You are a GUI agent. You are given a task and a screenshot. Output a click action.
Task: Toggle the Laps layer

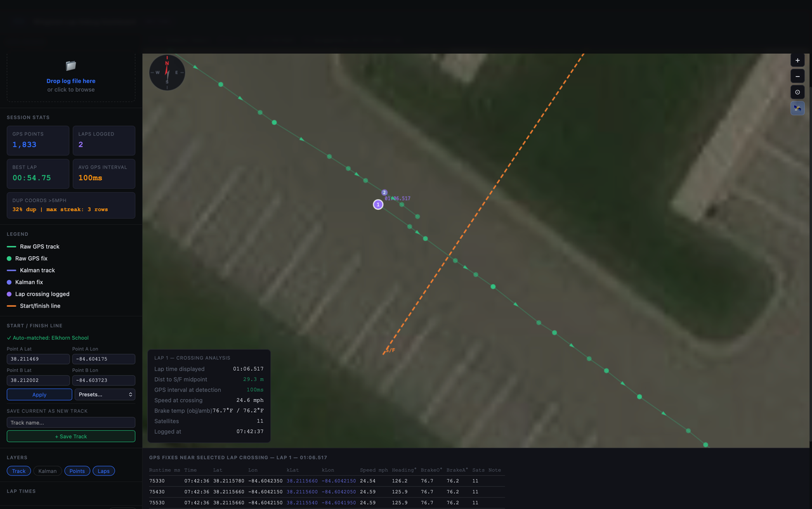(104, 471)
